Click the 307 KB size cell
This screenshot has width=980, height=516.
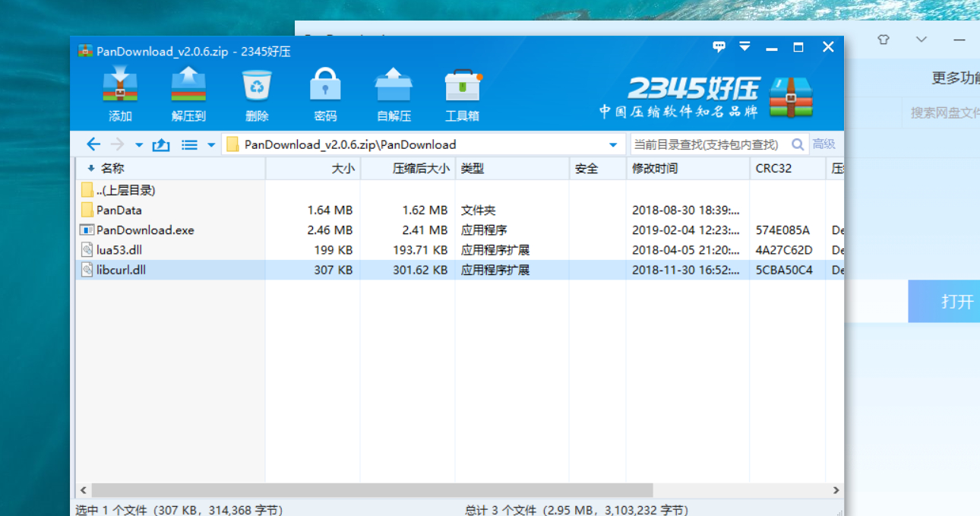click(x=334, y=270)
